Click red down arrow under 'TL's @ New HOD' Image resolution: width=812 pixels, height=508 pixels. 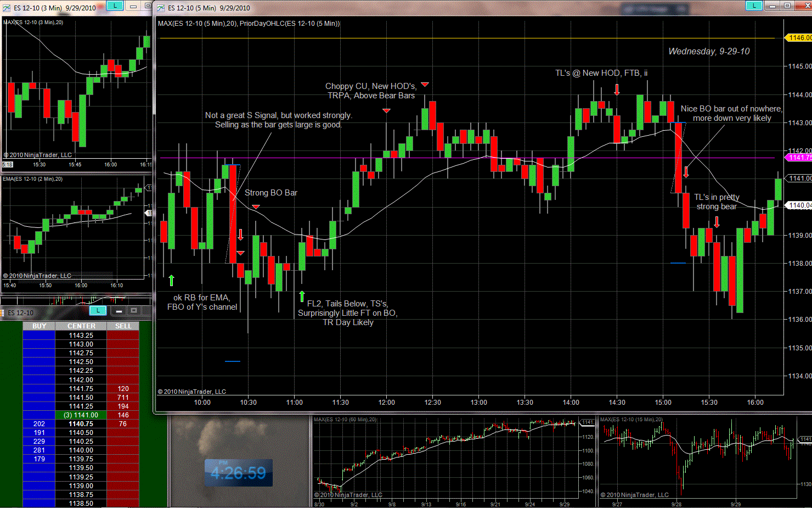click(x=617, y=90)
